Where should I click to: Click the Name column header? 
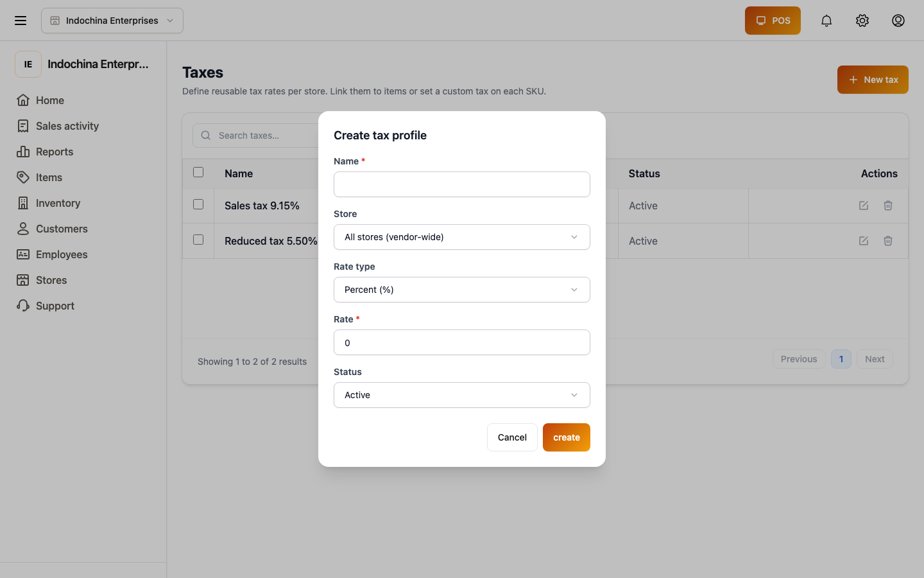point(239,173)
